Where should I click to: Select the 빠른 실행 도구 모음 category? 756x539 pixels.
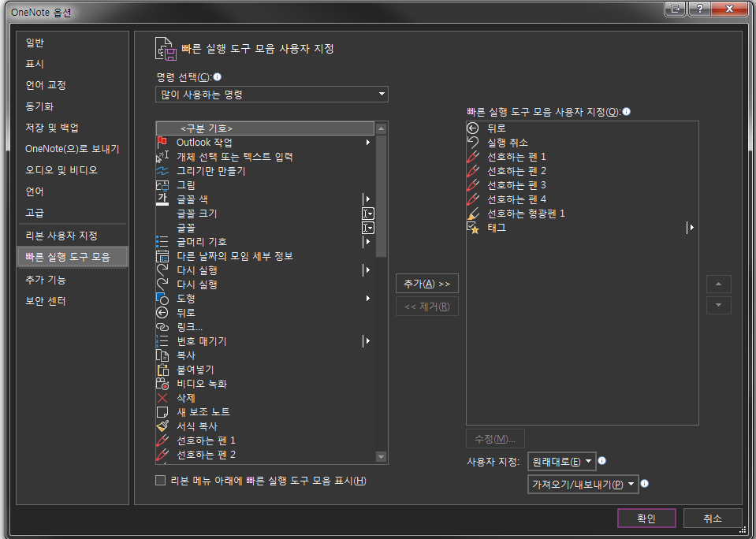click(x=73, y=256)
